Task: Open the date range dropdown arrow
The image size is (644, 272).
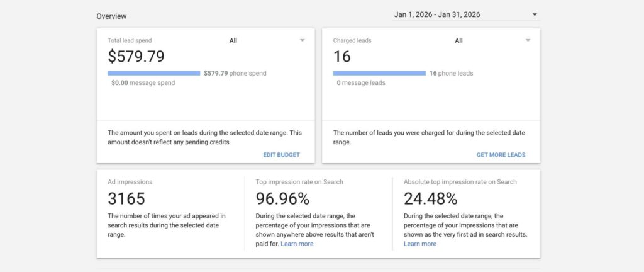Action: click(x=535, y=14)
